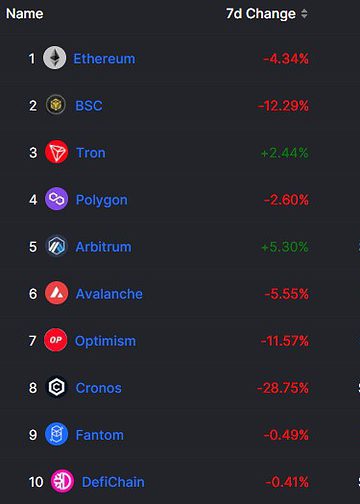
Task: Click the Cronos hexagon icon
Action: (56, 387)
